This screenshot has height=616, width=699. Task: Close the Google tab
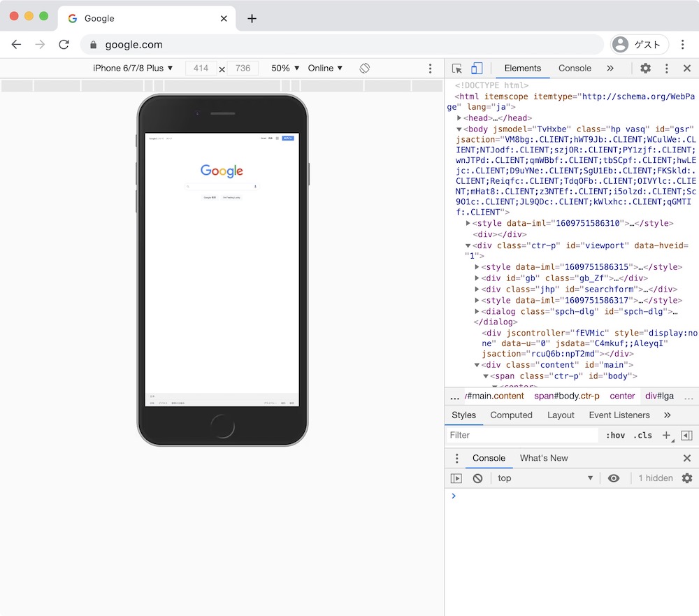tap(224, 18)
